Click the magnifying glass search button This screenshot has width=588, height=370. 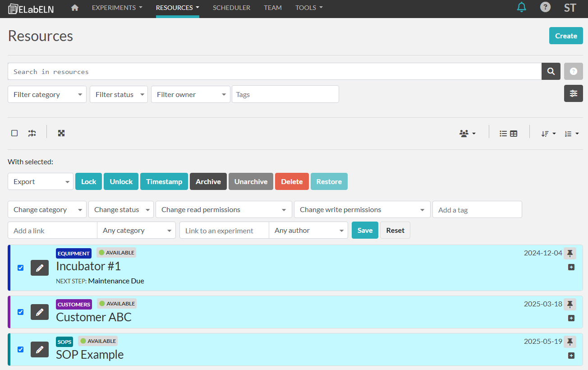(x=551, y=71)
